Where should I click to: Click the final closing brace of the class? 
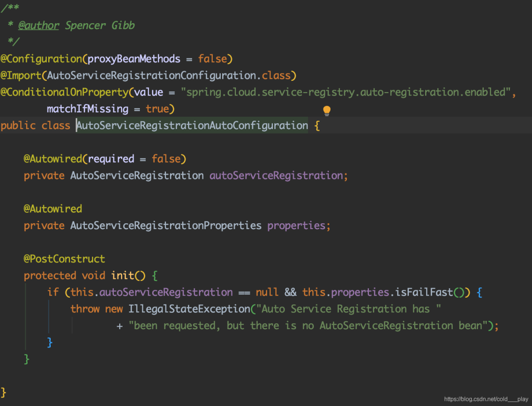[x=4, y=392]
